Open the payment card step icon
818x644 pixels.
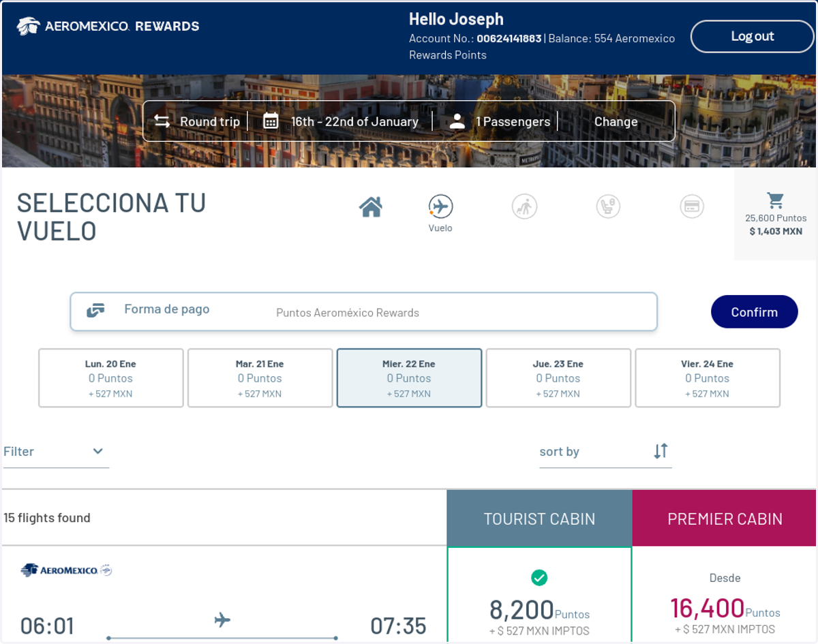pyautogui.click(x=692, y=206)
